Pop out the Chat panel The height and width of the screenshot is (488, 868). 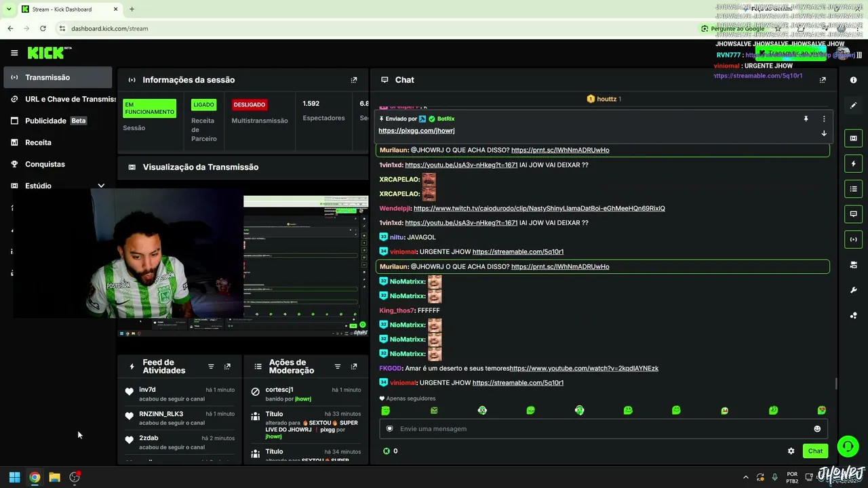[823, 80]
